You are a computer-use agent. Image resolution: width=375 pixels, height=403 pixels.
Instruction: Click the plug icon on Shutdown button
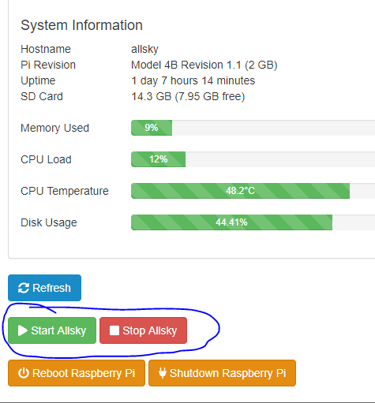pyautogui.click(x=162, y=373)
